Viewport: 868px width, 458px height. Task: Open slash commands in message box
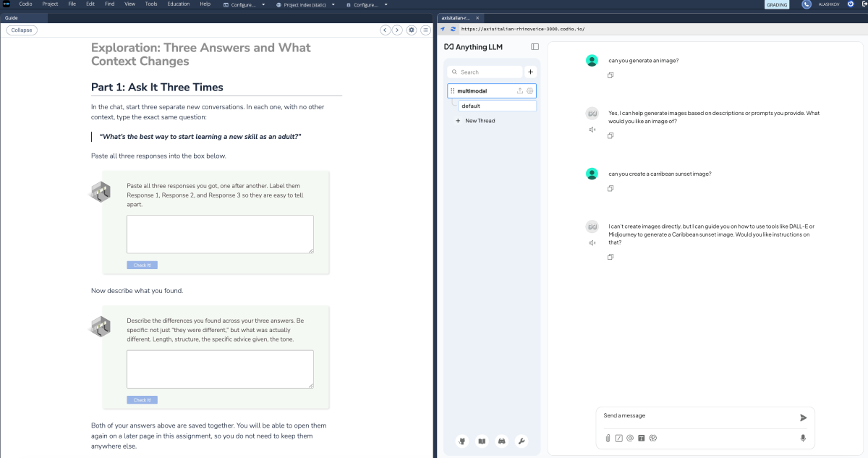coord(618,438)
